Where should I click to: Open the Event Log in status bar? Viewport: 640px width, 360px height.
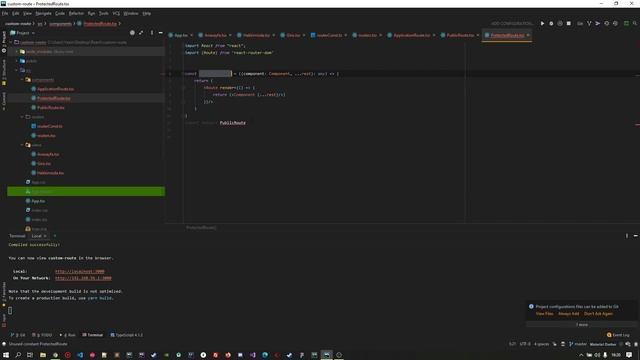click(x=618, y=335)
